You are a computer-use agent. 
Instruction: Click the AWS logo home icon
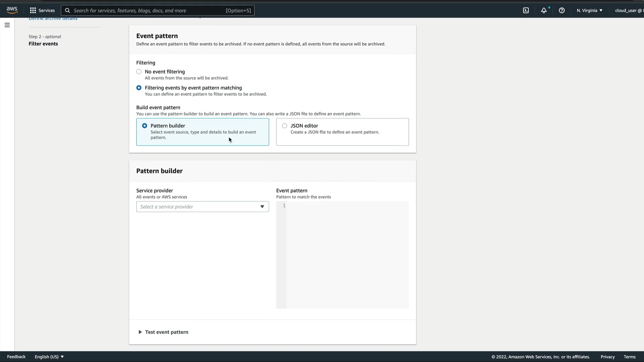pos(12,10)
